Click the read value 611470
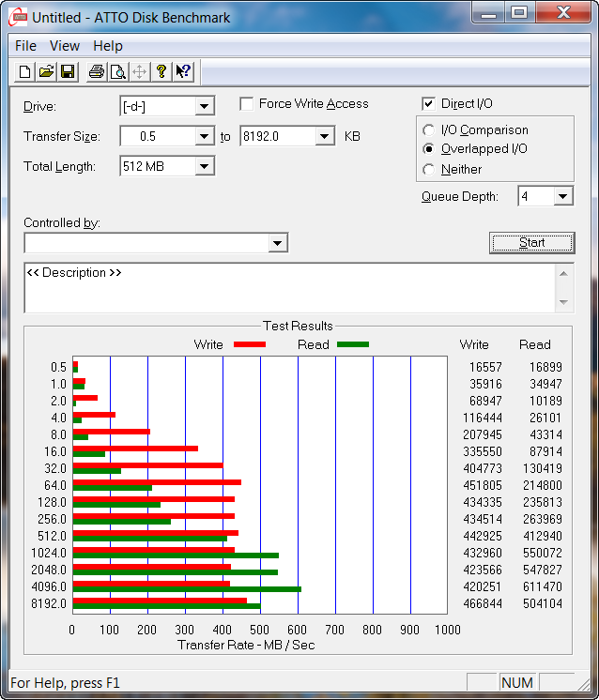This screenshot has width=599, height=700. click(x=543, y=586)
